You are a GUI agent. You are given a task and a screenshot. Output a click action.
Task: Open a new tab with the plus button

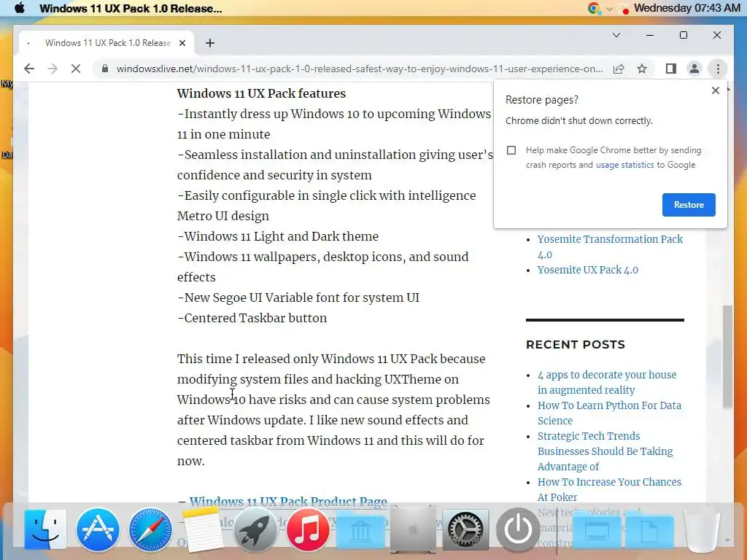pos(210,43)
